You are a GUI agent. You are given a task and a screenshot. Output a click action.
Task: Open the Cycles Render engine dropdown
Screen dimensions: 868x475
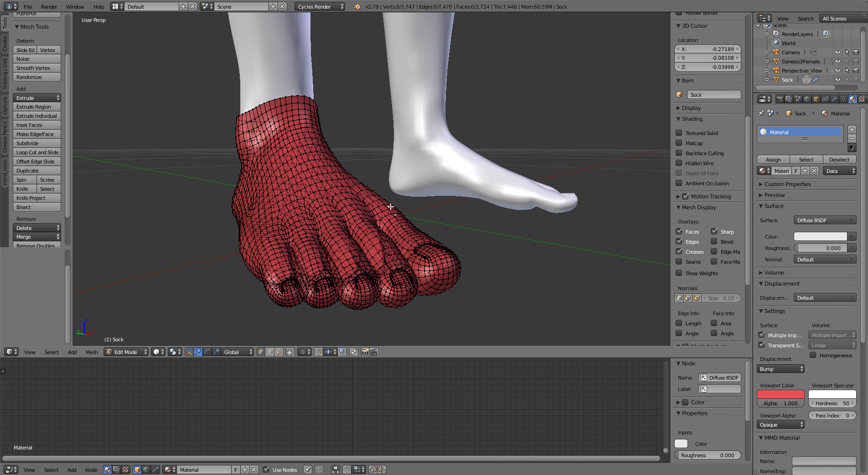click(x=320, y=6)
